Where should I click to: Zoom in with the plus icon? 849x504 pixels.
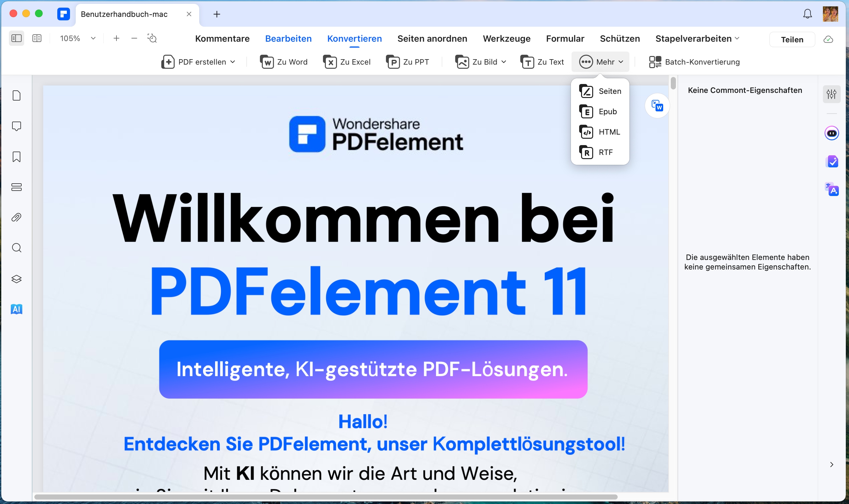(116, 38)
